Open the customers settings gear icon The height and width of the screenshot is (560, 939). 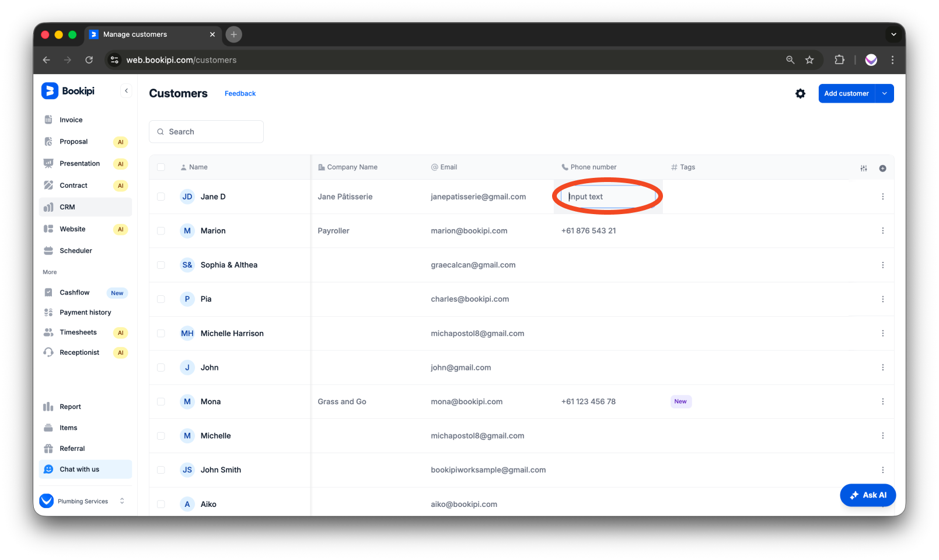pyautogui.click(x=800, y=93)
